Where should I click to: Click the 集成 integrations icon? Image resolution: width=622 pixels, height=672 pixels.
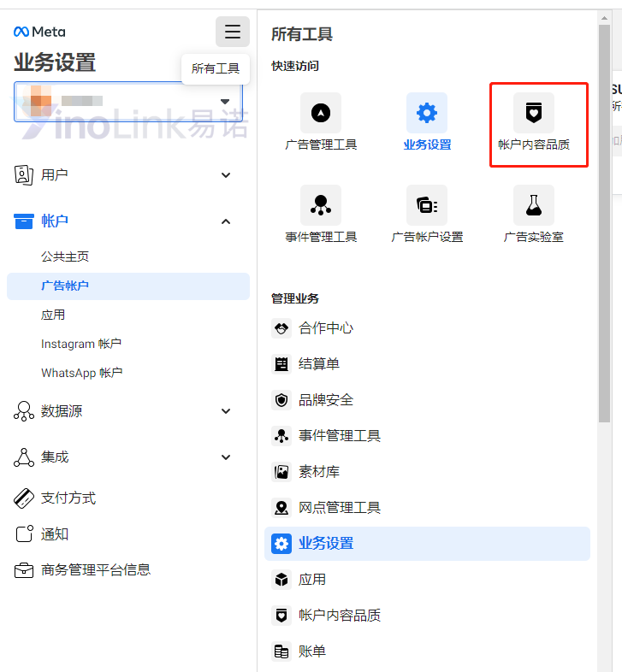24,457
